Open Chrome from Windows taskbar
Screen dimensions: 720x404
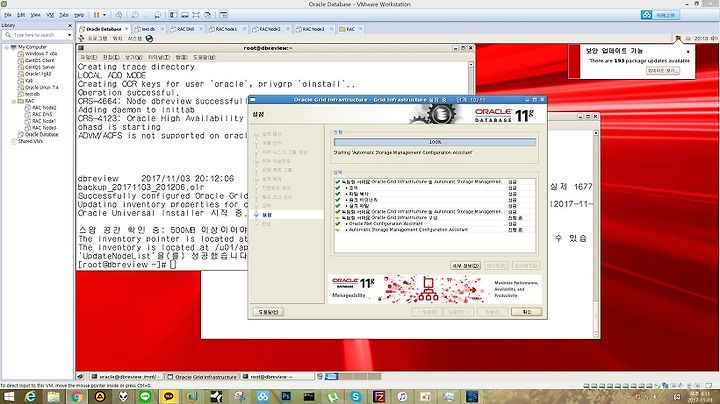(77, 397)
